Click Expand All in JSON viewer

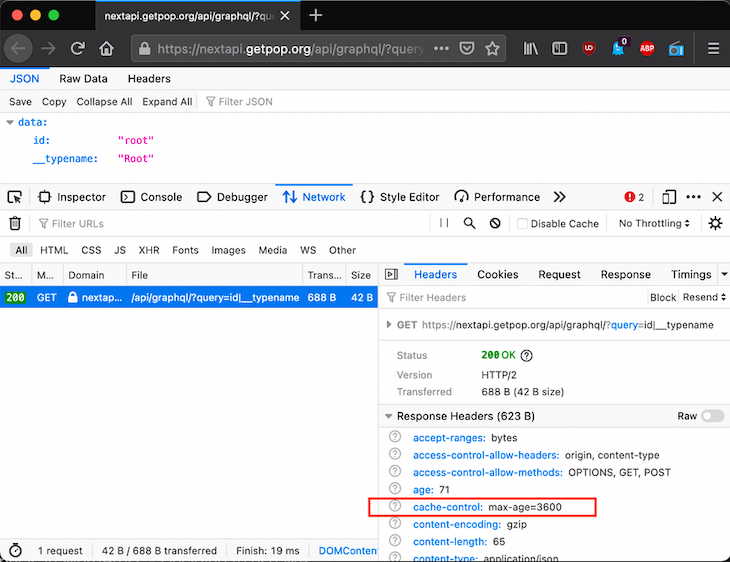click(167, 102)
